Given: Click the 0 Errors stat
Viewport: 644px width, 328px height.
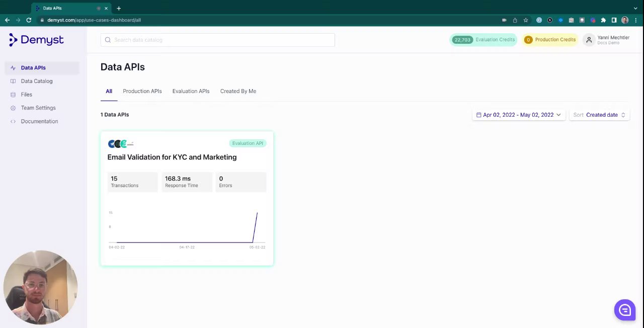Looking at the screenshot, I should click(241, 182).
